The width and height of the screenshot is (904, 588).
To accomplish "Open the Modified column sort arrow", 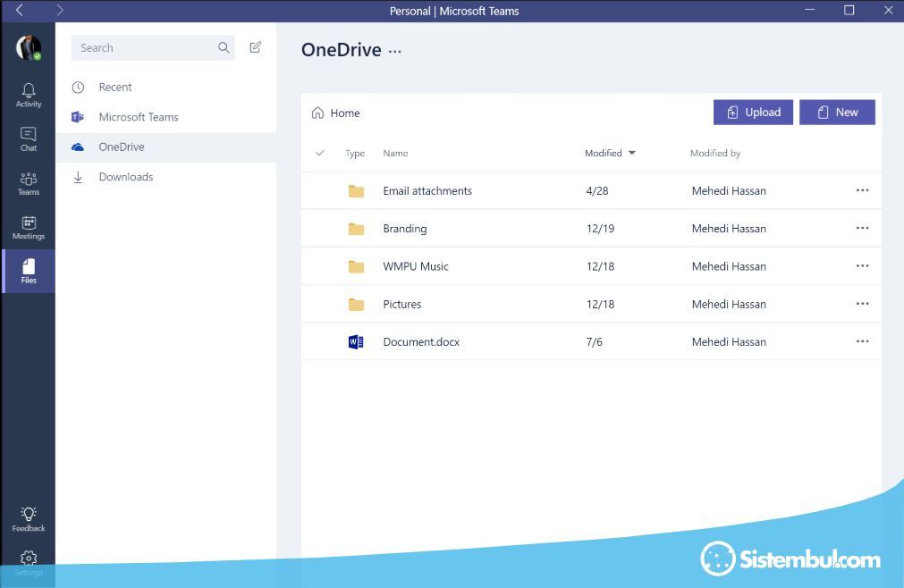I will pyautogui.click(x=632, y=153).
